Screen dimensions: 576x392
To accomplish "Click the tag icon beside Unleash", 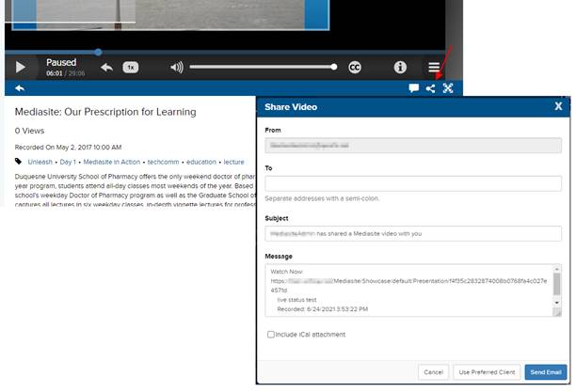I will [x=18, y=161].
